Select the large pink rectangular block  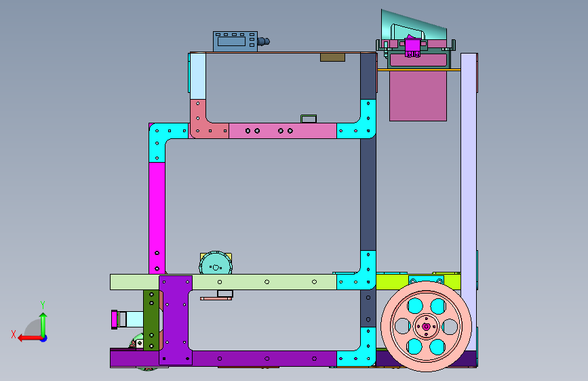pos(418,96)
